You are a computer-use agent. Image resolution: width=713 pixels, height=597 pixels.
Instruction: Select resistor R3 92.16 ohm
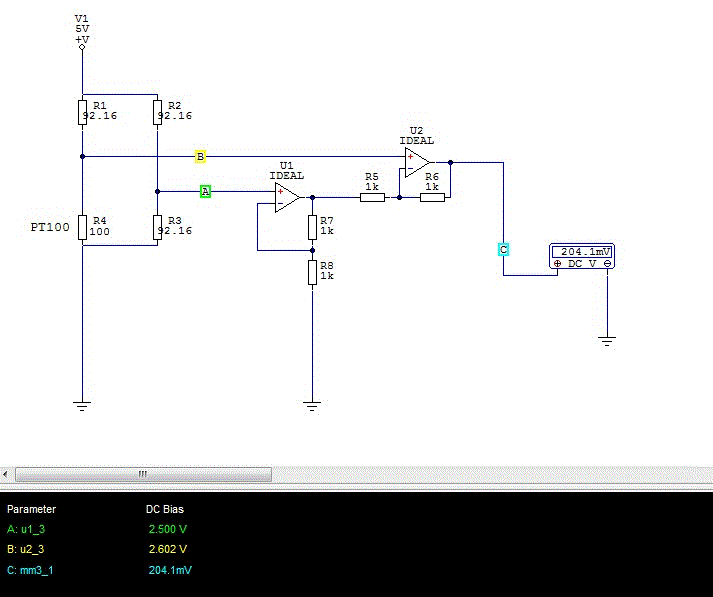tap(157, 227)
